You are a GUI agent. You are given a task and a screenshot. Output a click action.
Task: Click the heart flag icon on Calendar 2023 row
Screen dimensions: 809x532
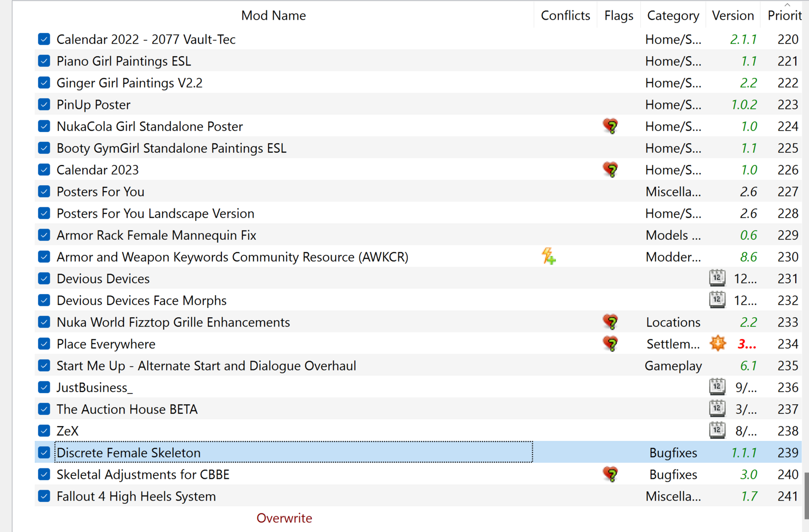click(x=610, y=169)
